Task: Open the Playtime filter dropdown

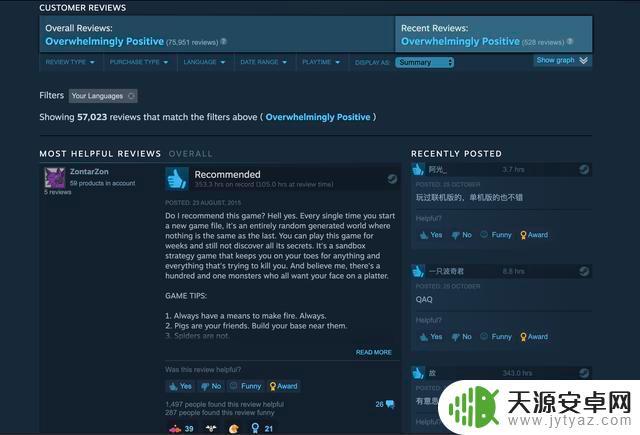Action: pyautogui.click(x=321, y=62)
